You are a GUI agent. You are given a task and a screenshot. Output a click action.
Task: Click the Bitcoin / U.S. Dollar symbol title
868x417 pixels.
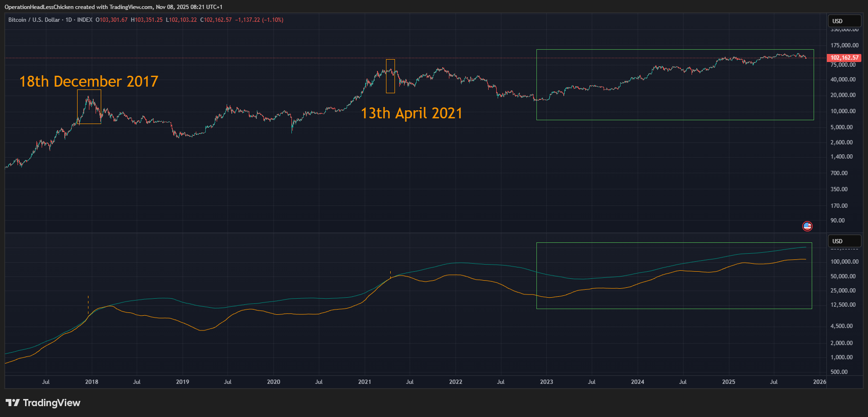click(x=34, y=20)
